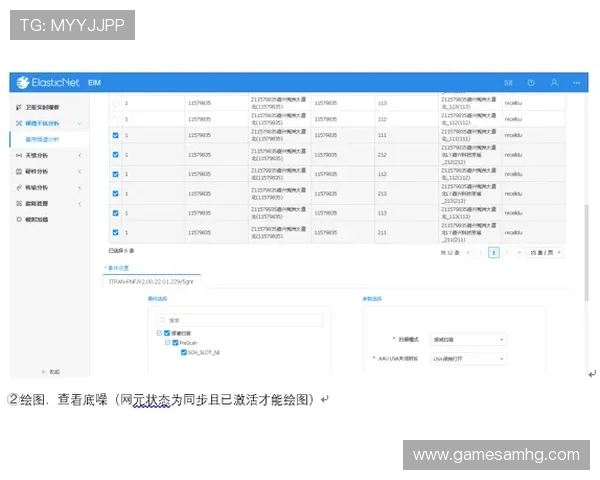Select the ITRAN-PNF/V2.00.22.01.229/5gnr tab
The width and height of the screenshot is (600, 480).
pos(152,282)
